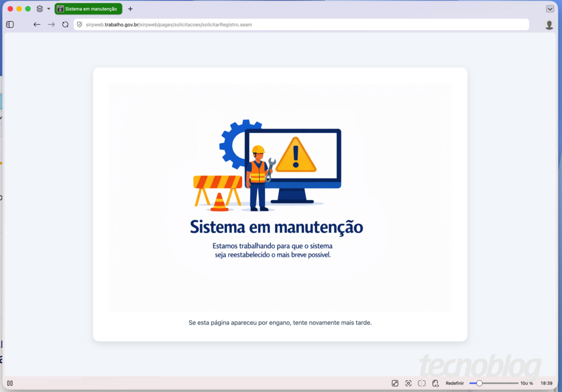Click Redefinir to reset zoom
Viewport: 562px width, 392px height.
(x=454, y=383)
